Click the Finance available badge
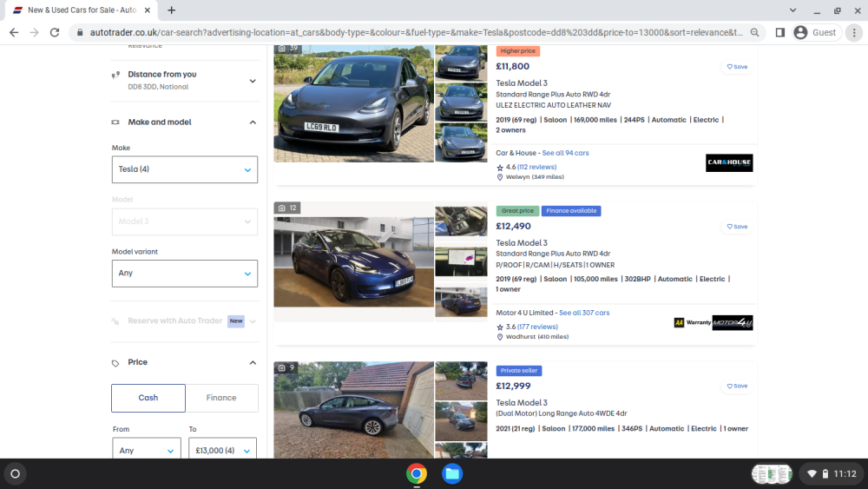The height and width of the screenshot is (489, 868). click(571, 211)
